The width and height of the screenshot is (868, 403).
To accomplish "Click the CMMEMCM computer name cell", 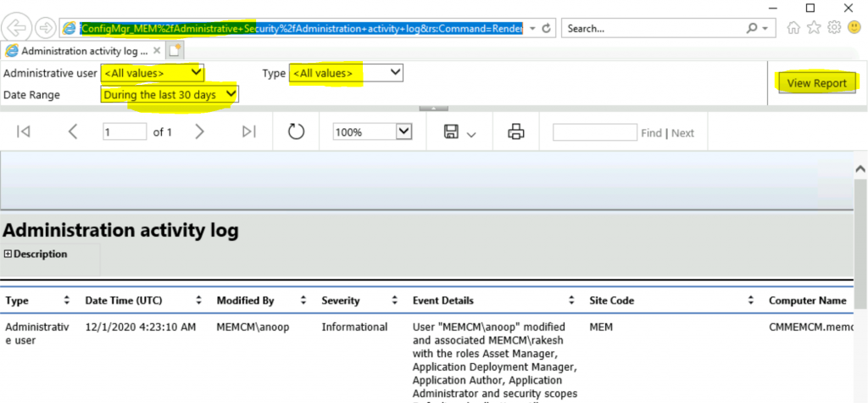I will (811, 327).
